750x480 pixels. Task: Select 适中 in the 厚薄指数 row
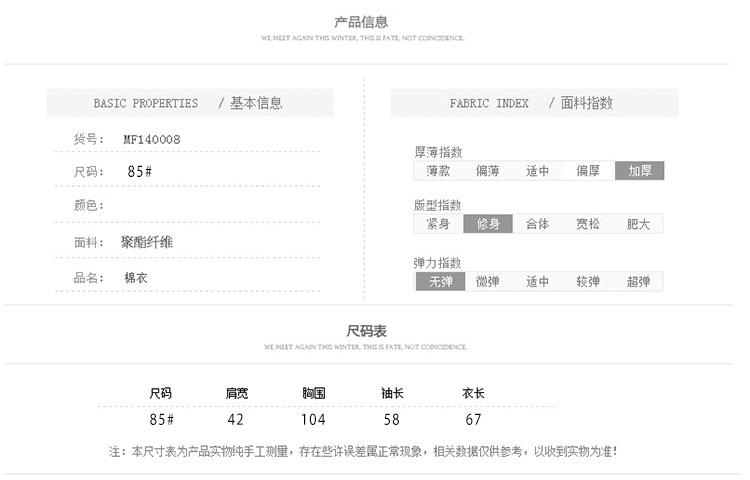[x=538, y=171]
